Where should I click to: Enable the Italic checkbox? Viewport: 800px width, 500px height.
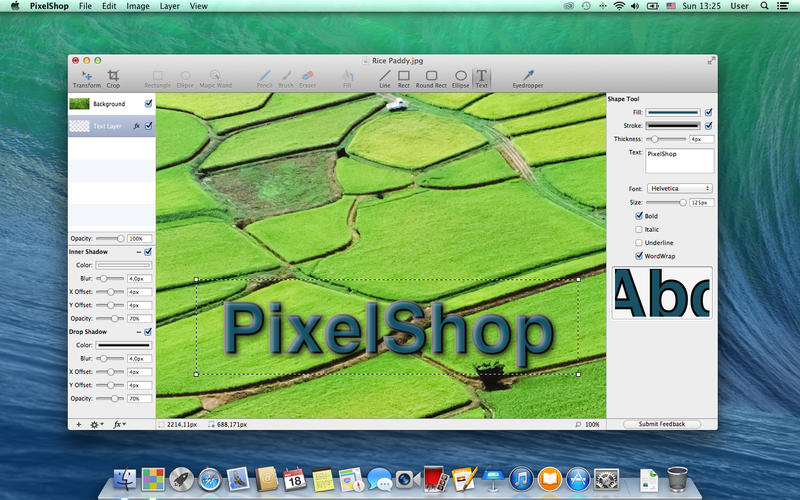(639, 230)
